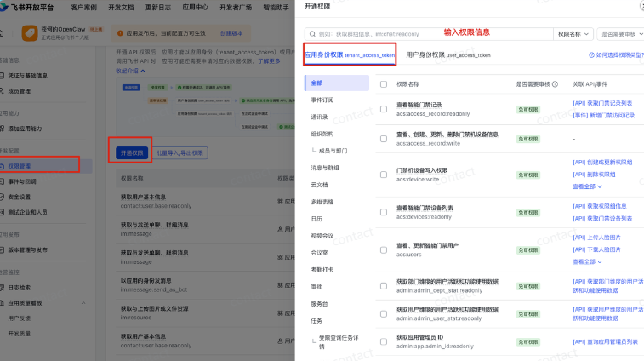644x361 pixels.
Task: Open [API] 获取门禁记录列表 link
Action: (602, 103)
